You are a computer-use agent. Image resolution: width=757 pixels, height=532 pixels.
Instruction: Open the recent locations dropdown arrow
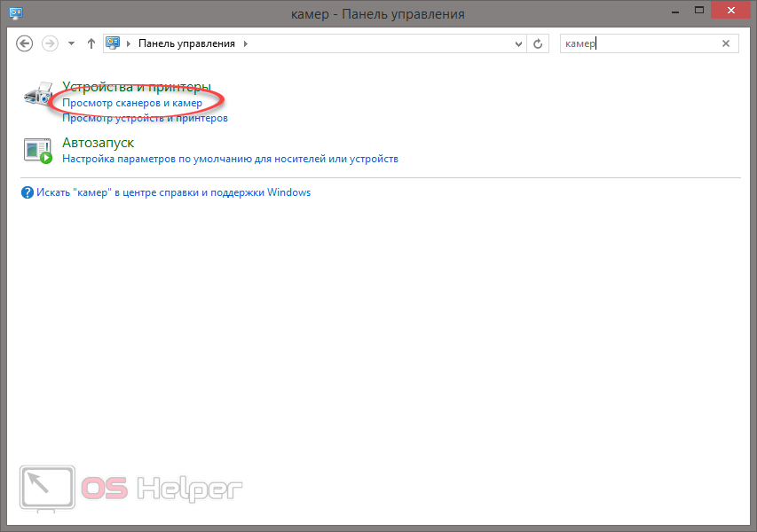click(x=72, y=43)
